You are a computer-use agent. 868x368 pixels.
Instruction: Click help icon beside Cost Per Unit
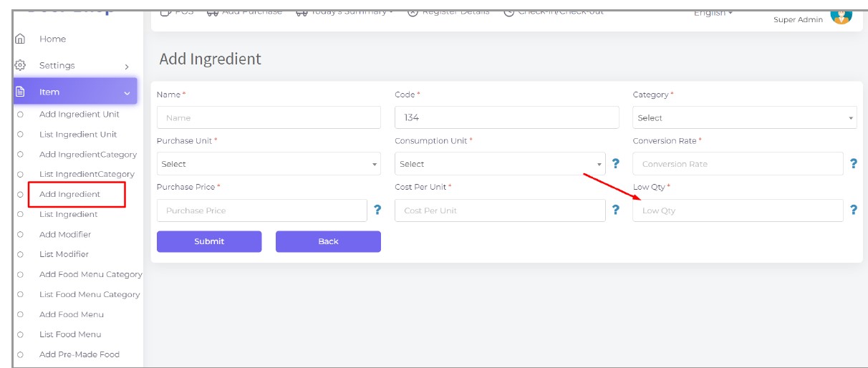(x=615, y=210)
